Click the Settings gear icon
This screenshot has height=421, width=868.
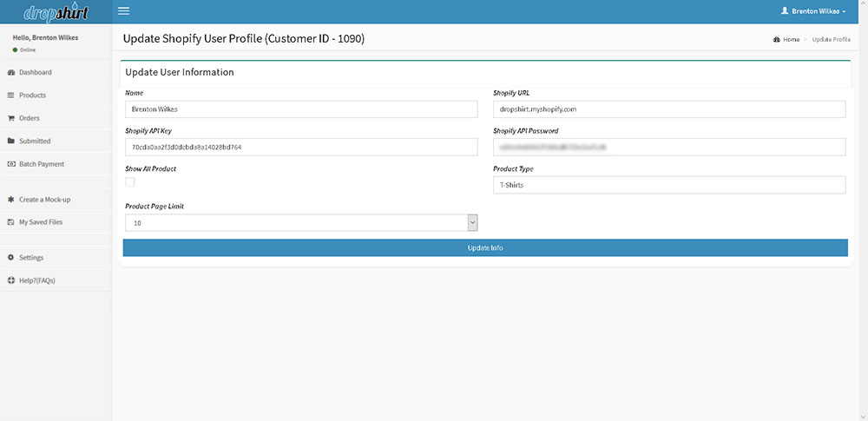(x=10, y=258)
